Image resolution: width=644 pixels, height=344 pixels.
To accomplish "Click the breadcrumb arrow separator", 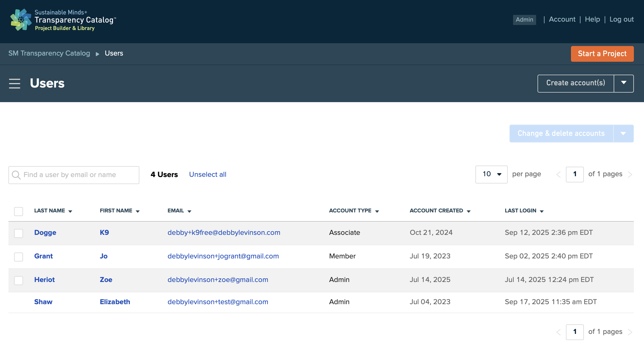I will [x=97, y=54].
